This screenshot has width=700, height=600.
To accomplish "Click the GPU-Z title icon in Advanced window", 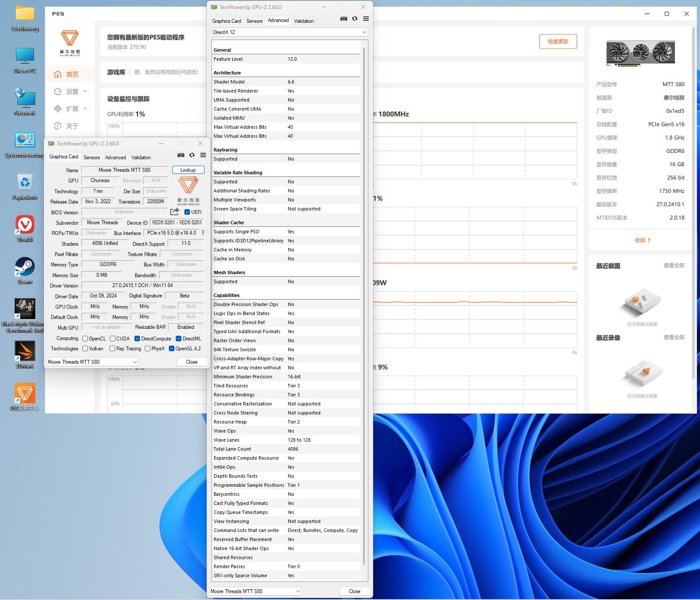I will pyautogui.click(x=214, y=7).
